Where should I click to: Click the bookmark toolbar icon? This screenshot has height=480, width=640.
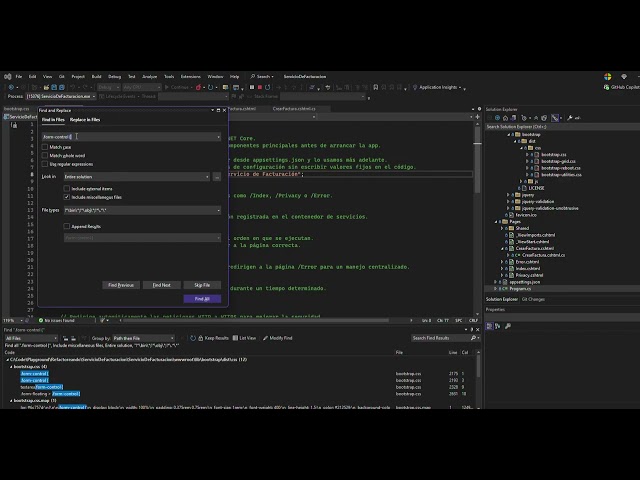[x=376, y=87]
